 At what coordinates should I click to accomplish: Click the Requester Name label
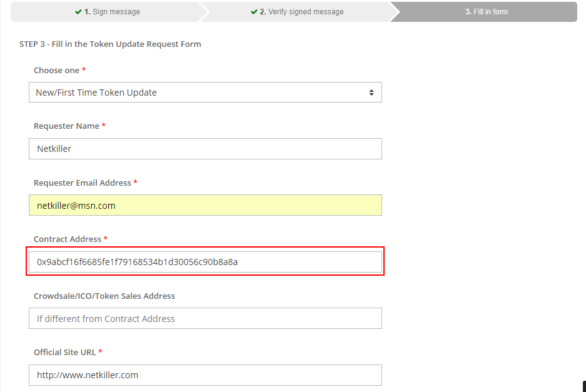(x=66, y=126)
